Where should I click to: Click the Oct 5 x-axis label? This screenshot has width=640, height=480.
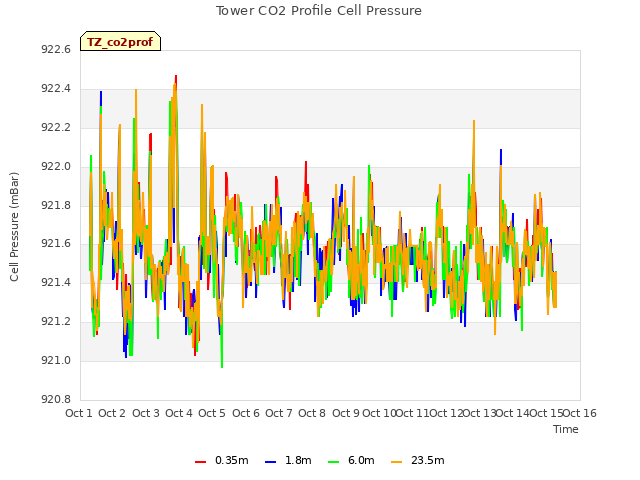pos(212,413)
